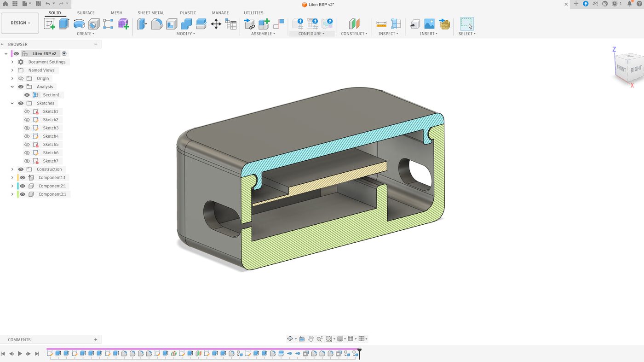The image size is (644, 362).
Task: Click the New Component icon
Action: [264, 24]
